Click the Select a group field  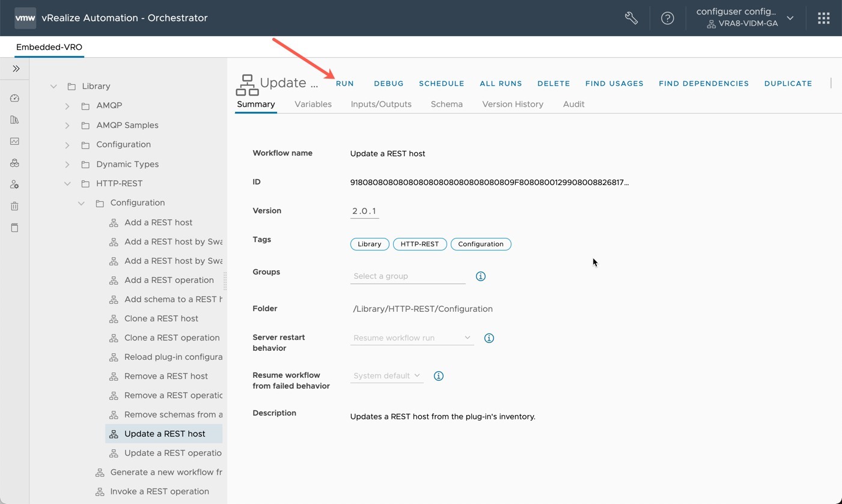click(x=408, y=276)
